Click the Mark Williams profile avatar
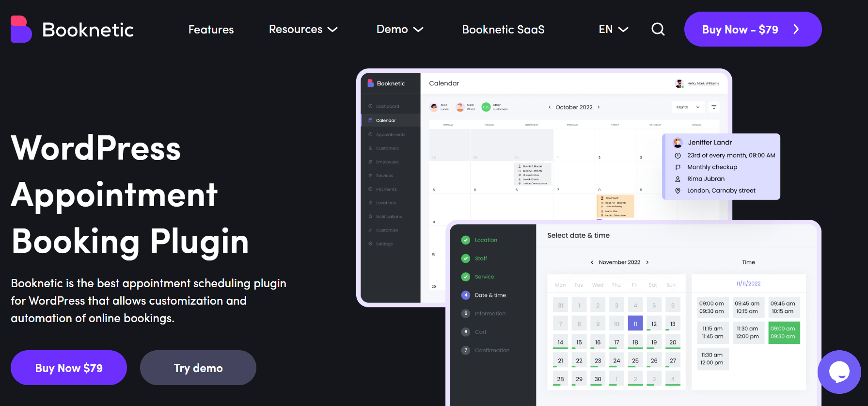The image size is (868, 406). click(679, 83)
